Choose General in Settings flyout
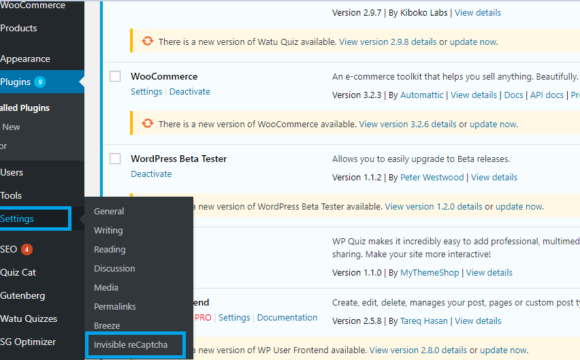580x360 pixels. coord(109,211)
